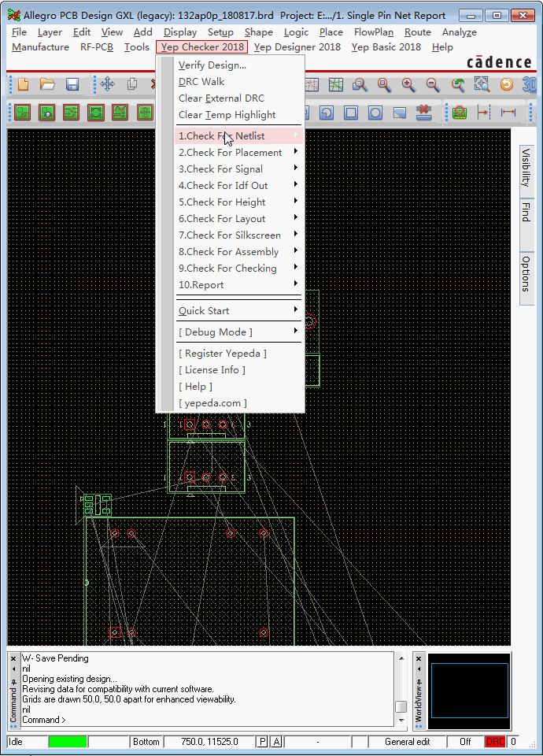Click the Delete shape red-X icon
Screen dimensions: 543x756
point(424,113)
